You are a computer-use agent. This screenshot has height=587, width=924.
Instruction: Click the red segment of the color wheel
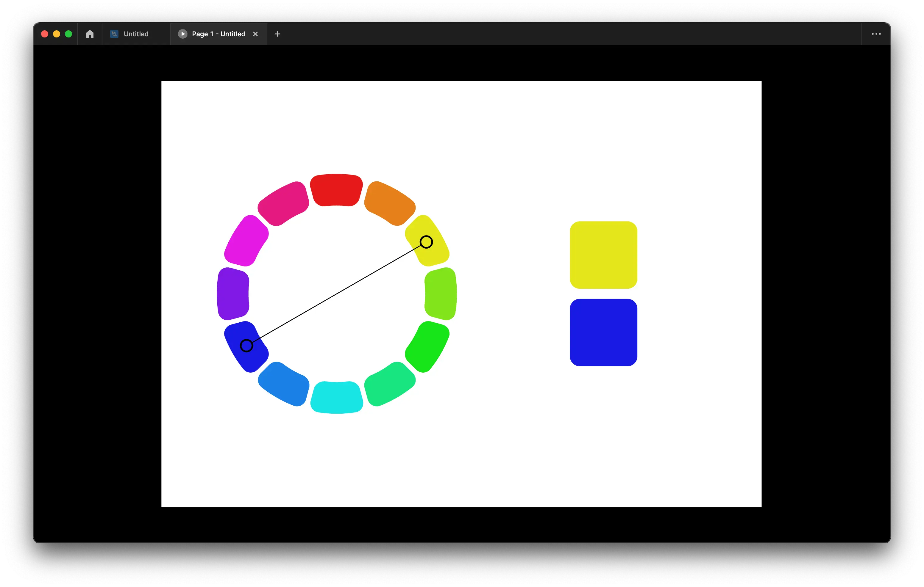coord(336,190)
